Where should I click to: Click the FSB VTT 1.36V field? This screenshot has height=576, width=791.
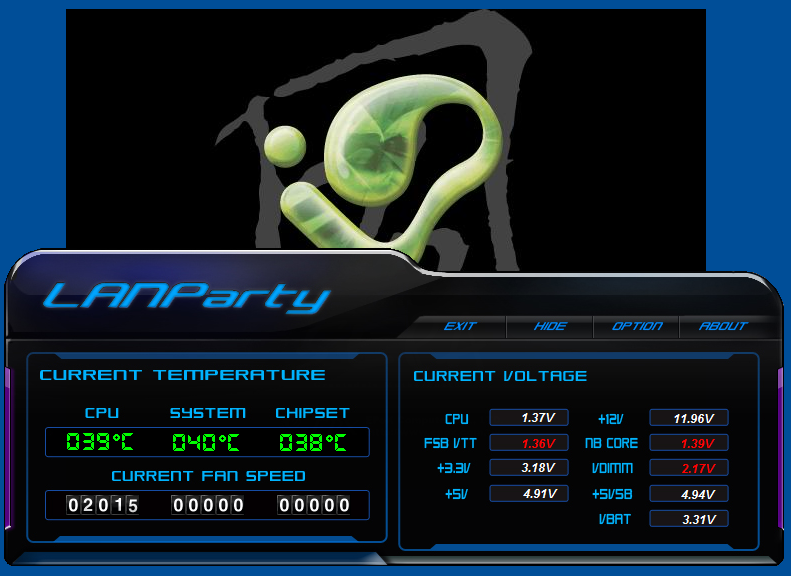[x=529, y=443]
